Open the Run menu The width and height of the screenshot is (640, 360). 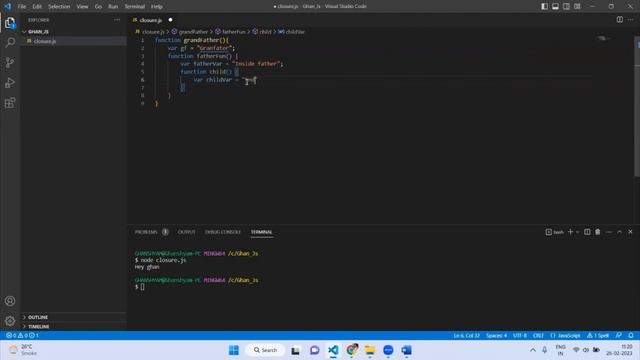tap(113, 7)
